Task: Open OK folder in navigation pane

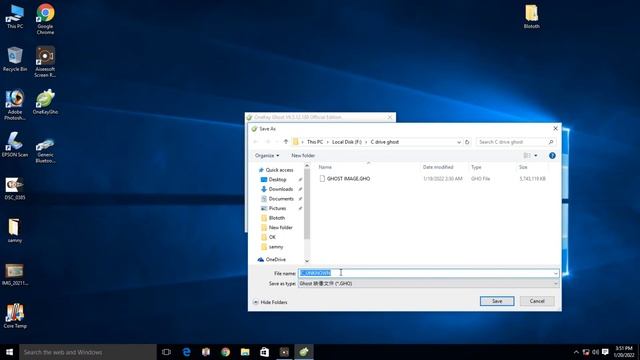Action: [x=272, y=237]
